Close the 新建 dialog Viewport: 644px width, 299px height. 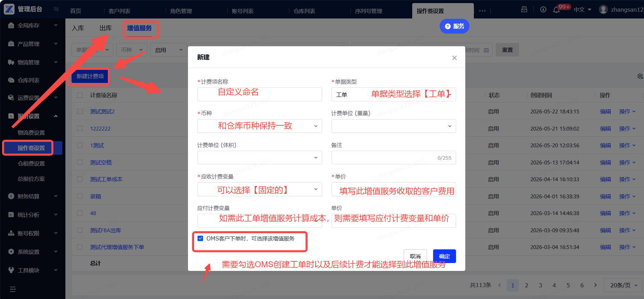pos(454,58)
